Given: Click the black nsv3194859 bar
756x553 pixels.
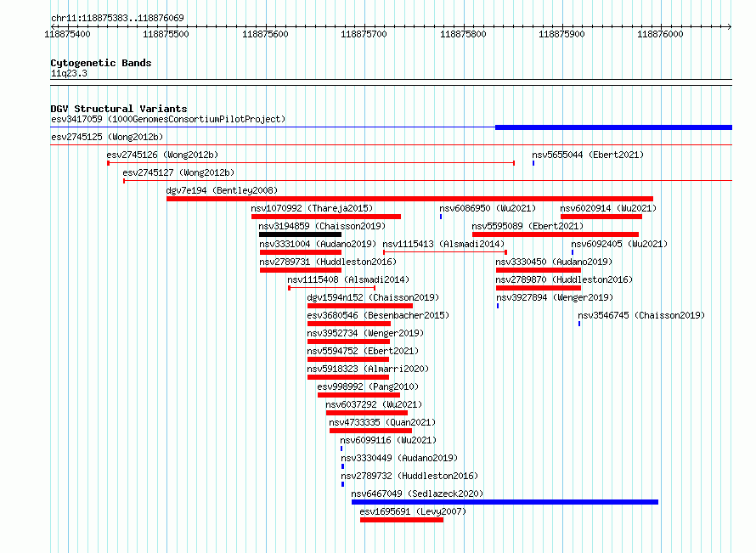Looking at the screenshot, I should pos(300,234).
